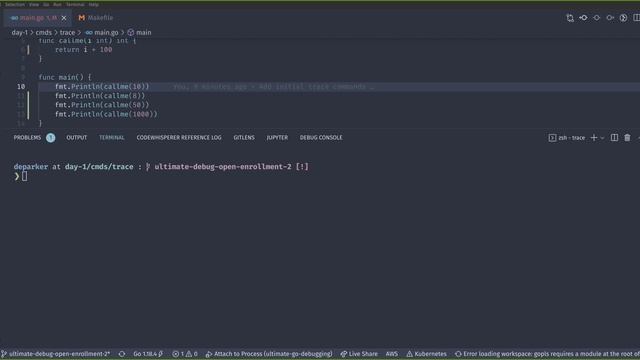Click the main symbol breadcrumb
The image size is (640, 360).
(x=139, y=33)
